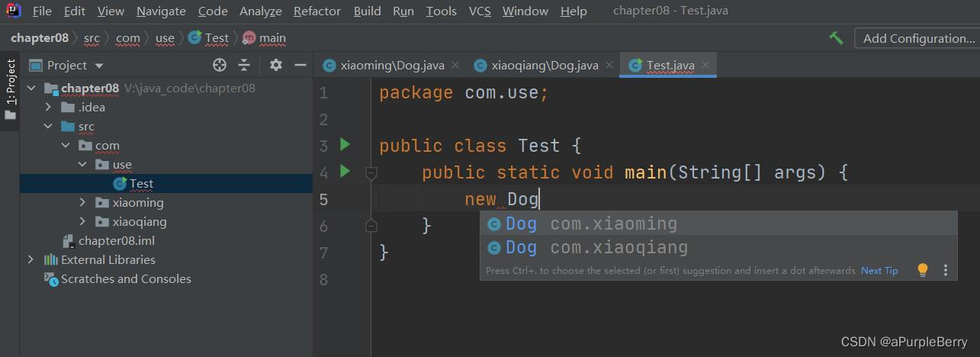980x357 pixels.
Task: Open the Window menu
Action: [525, 11]
